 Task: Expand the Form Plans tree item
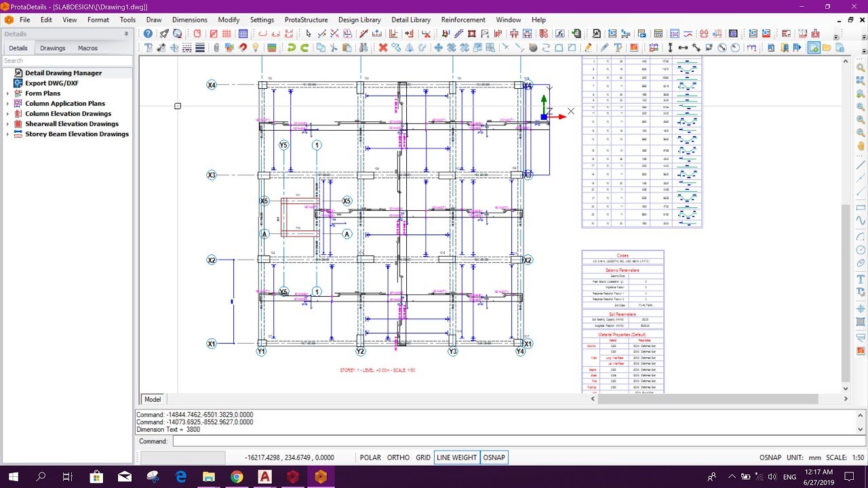pos(7,93)
